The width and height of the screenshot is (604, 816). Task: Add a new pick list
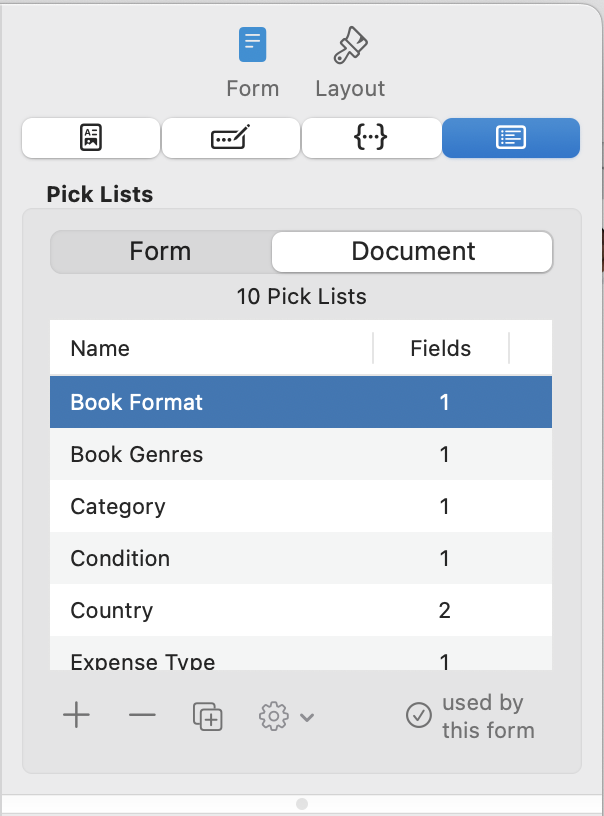[x=76, y=716]
